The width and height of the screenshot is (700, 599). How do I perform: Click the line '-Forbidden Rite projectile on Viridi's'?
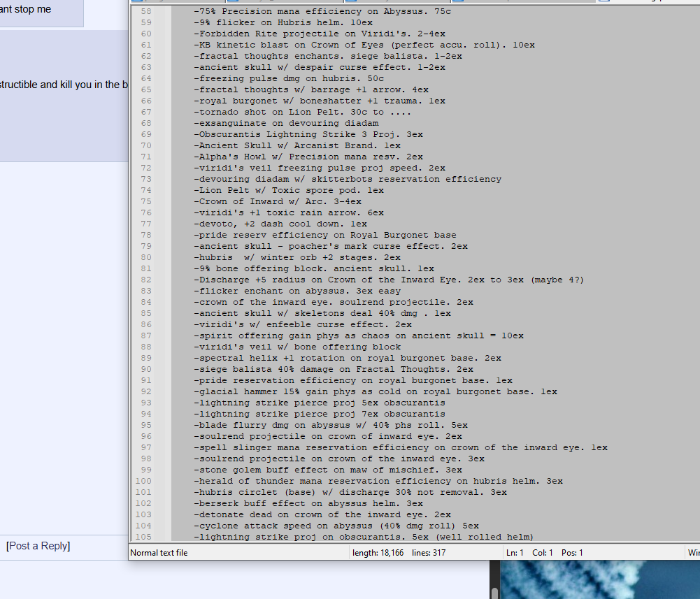(x=319, y=34)
